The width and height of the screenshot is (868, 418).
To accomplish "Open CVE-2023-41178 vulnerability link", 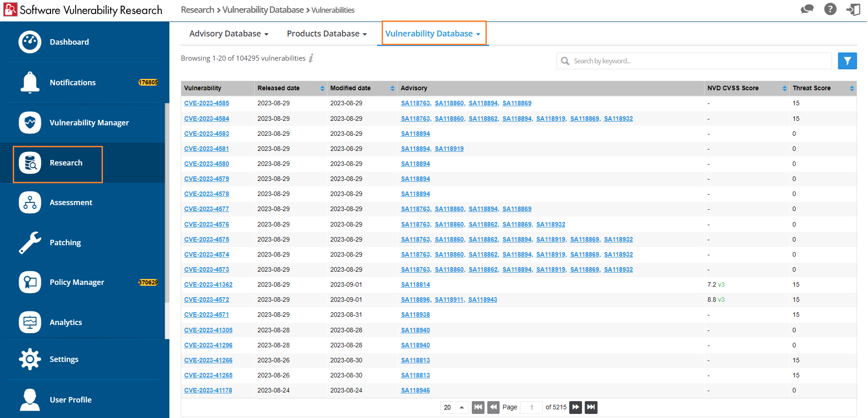I will pos(208,390).
